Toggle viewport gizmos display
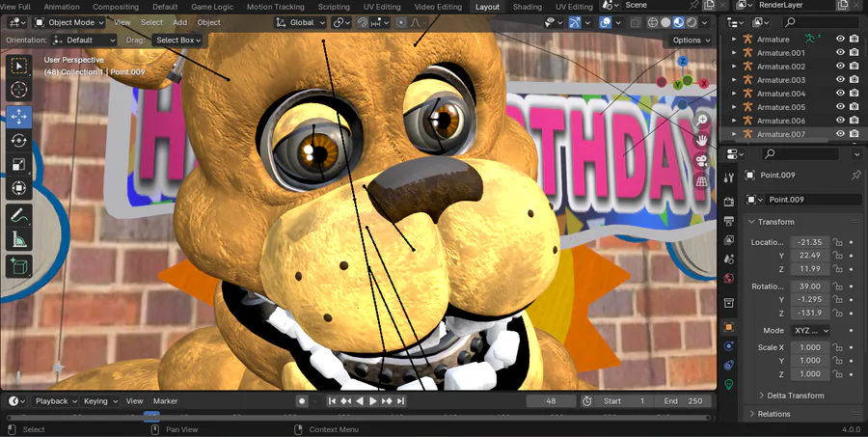This screenshot has height=437, width=868. (x=575, y=23)
